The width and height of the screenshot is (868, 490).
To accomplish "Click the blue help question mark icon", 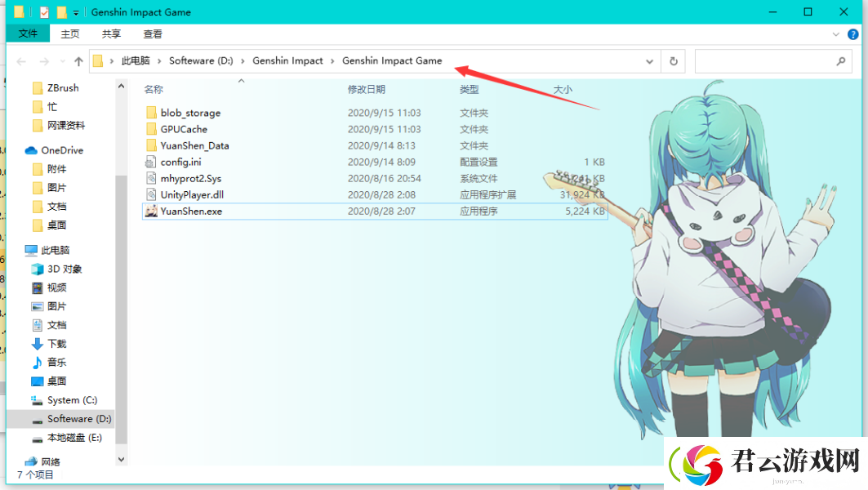I will [853, 34].
